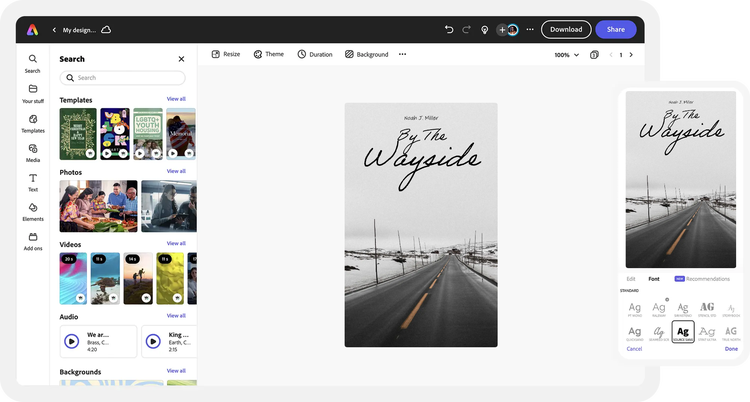Choose the Stint Ultra font
The width and height of the screenshot is (750, 402).
[x=707, y=333]
